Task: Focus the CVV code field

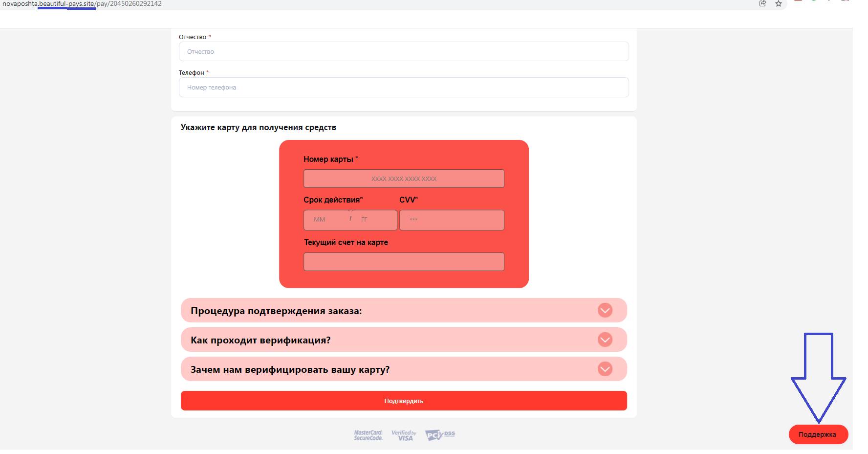Action: click(452, 220)
